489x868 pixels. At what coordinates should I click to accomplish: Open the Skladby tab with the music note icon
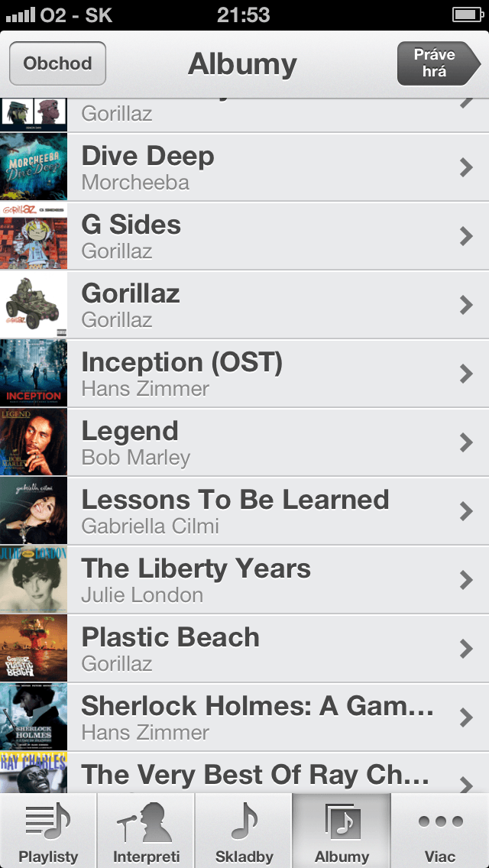(244, 822)
